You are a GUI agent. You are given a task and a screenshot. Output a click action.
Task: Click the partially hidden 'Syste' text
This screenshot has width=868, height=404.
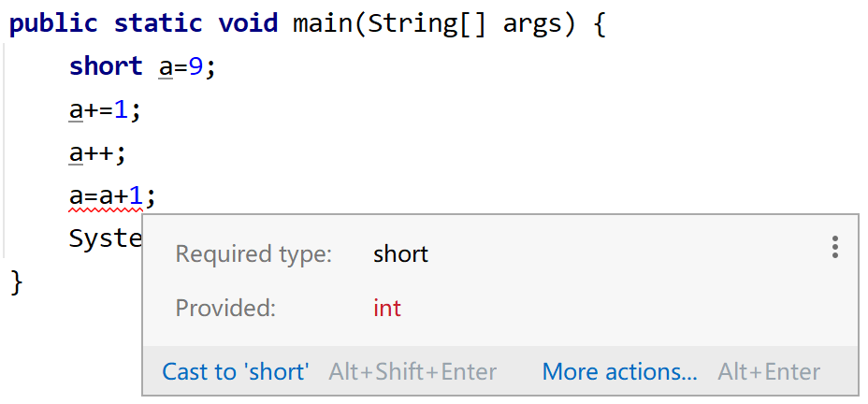tap(105, 238)
